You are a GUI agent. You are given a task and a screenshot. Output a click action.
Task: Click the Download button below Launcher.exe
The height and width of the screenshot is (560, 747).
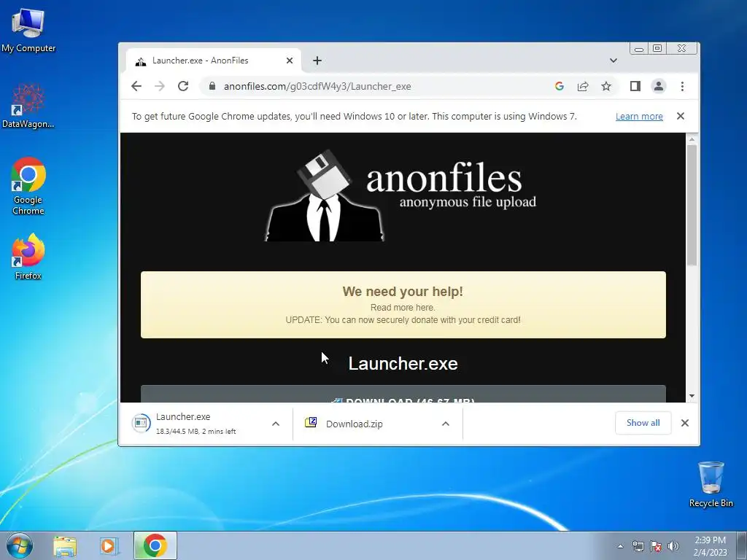403,394
